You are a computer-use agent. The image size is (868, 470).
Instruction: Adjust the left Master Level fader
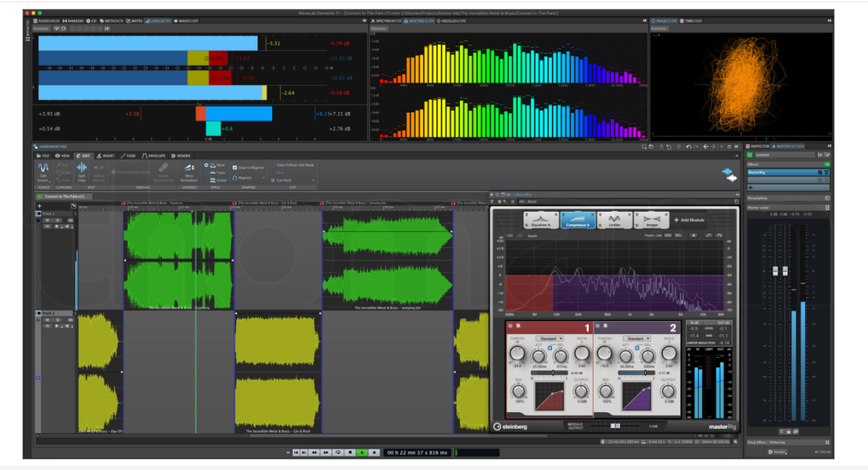775,271
